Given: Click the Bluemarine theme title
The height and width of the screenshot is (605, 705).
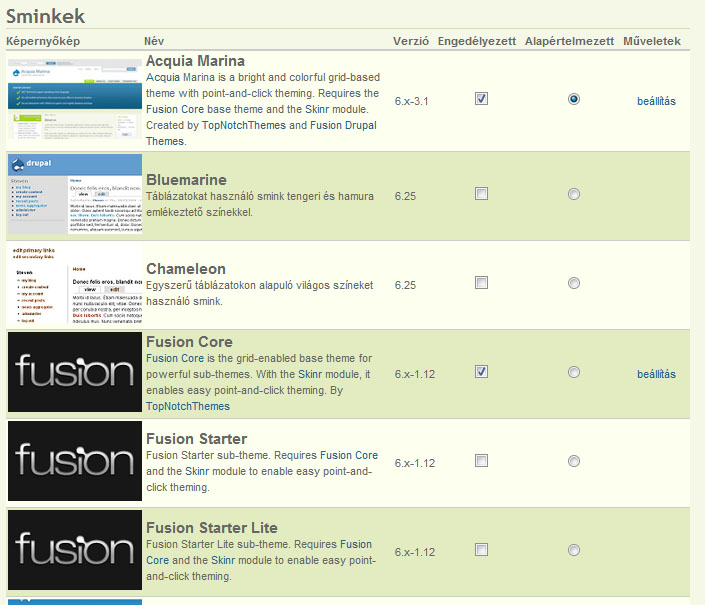Looking at the screenshot, I should point(186,180).
